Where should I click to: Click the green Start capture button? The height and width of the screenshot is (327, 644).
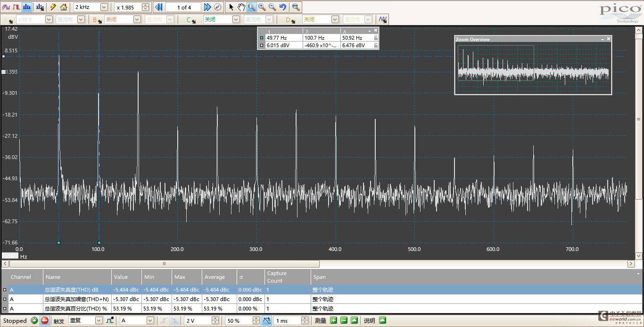(x=34, y=320)
